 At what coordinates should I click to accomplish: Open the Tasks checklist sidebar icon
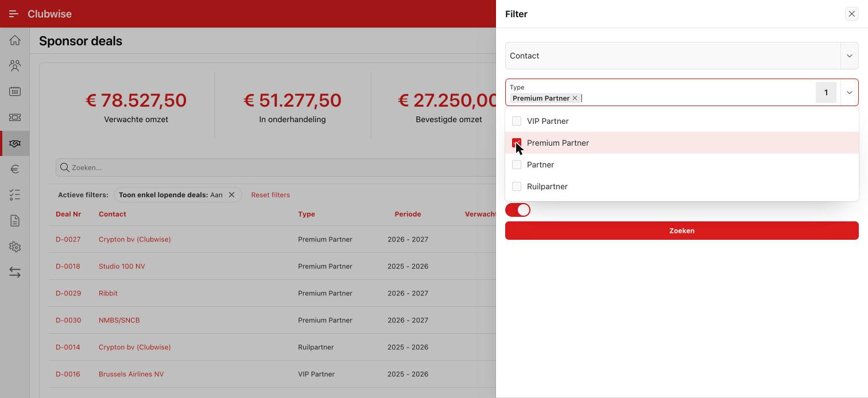click(x=15, y=195)
